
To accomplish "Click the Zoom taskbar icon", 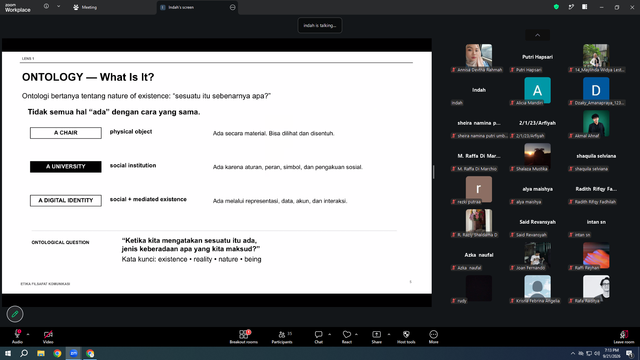I will (x=74, y=353).
